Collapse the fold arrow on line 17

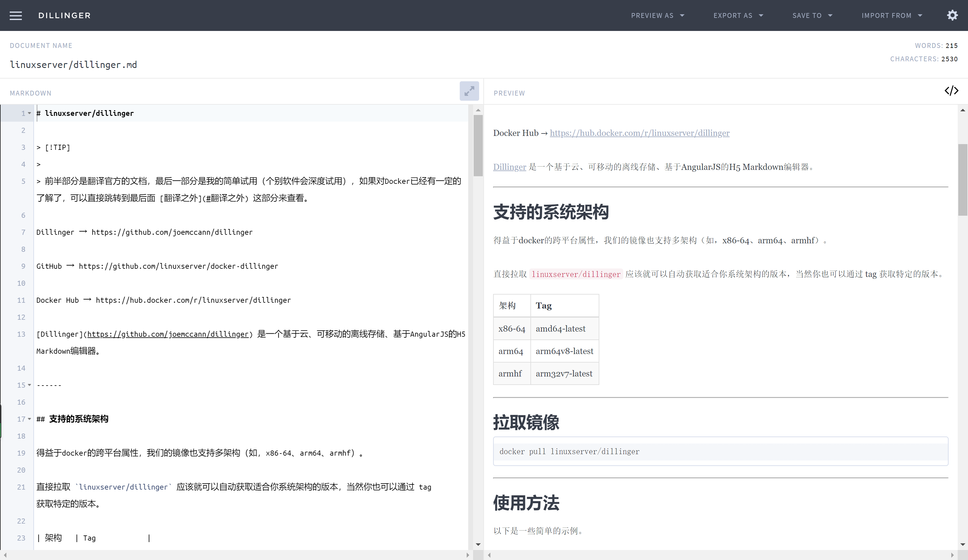(x=29, y=419)
